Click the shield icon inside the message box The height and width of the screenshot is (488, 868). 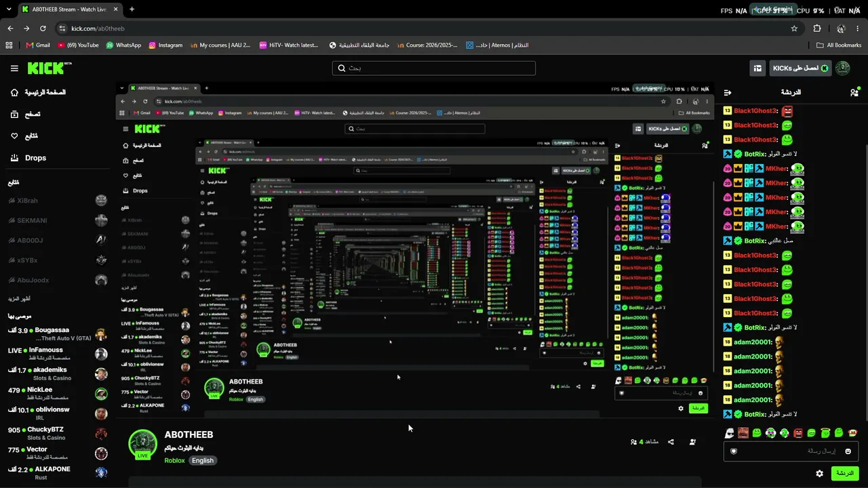[x=733, y=451]
